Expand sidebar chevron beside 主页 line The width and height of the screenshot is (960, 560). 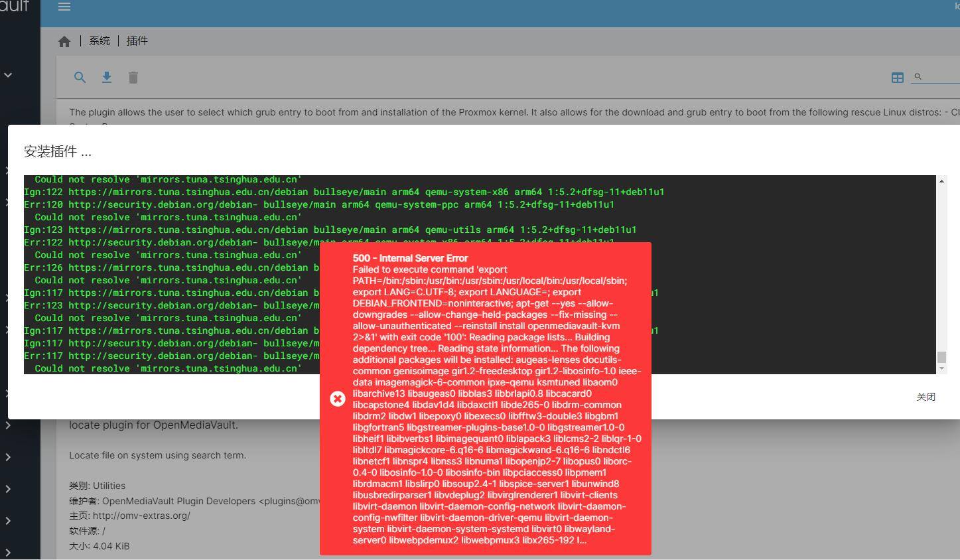point(8,521)
